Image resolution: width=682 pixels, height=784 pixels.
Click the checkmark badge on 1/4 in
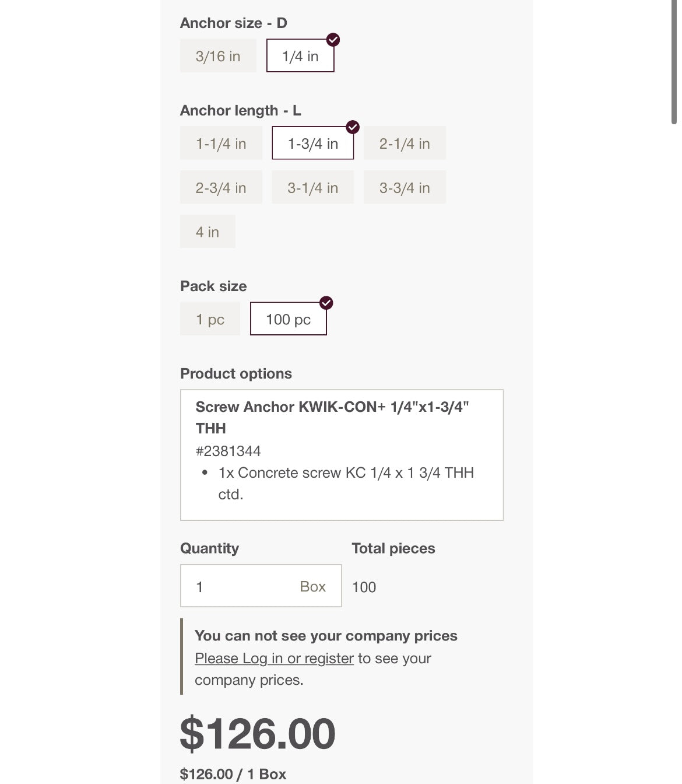(x=333, y=40)
